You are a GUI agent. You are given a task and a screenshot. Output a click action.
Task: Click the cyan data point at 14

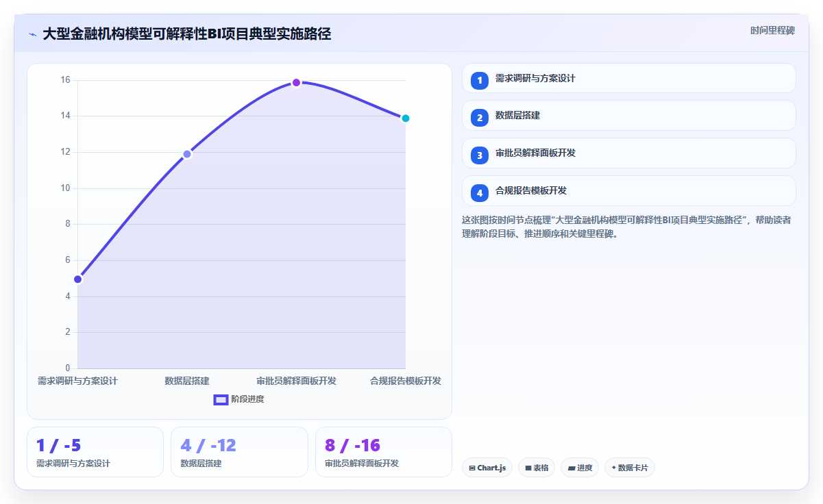click(406, 118)
